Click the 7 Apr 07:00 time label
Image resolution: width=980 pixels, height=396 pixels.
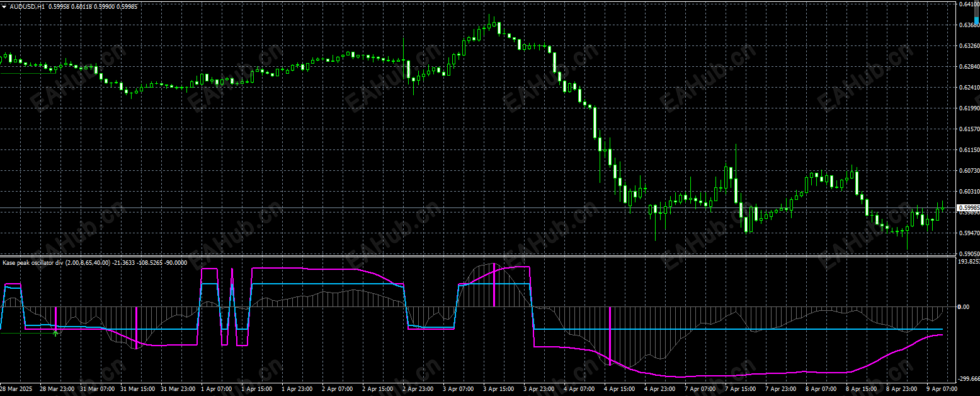700,389
